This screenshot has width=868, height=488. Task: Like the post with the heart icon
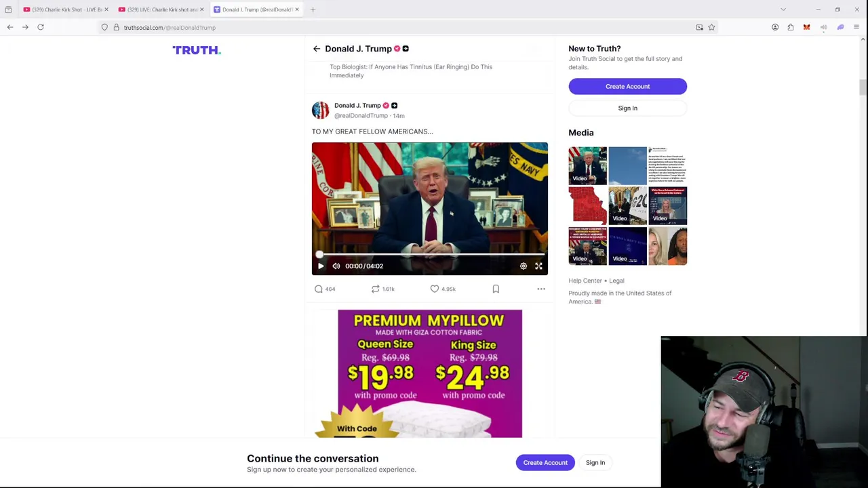[435, 289]
